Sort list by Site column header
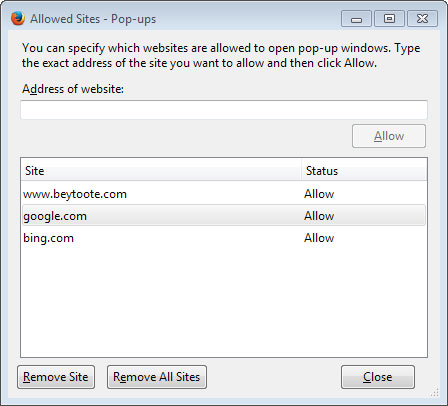 click(161, 171)
